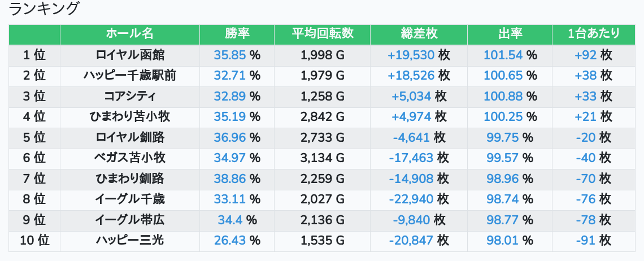Screen dimensions: 644x261
Task: Click the +19,530 total difference link
Action: click(411, 55)
